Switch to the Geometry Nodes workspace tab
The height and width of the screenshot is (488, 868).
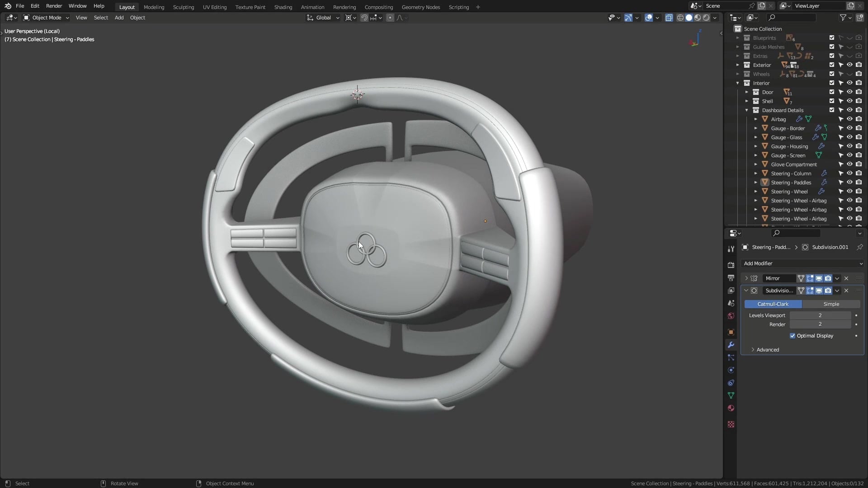coord(421,7)
